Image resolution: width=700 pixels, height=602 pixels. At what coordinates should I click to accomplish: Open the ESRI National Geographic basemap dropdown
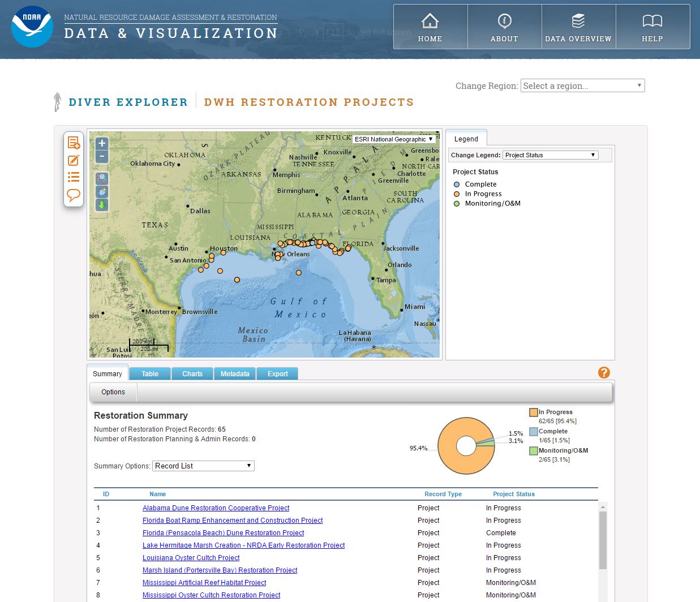[x=394, y=139]
